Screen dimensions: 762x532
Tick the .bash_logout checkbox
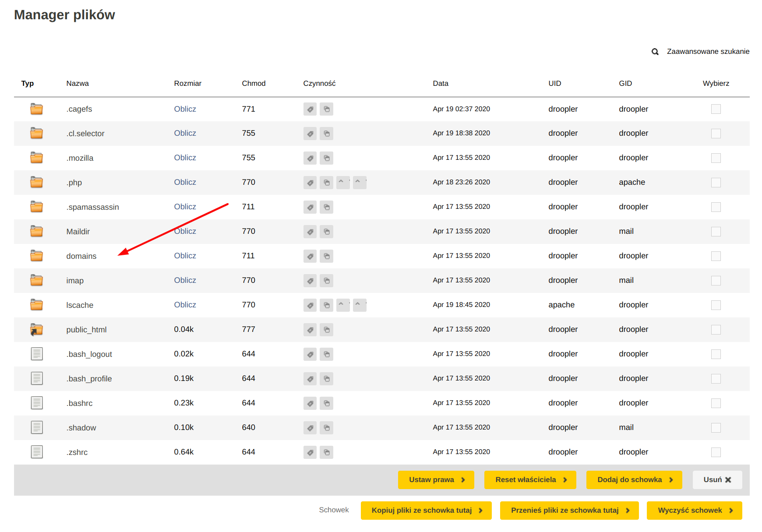(716, 354)
